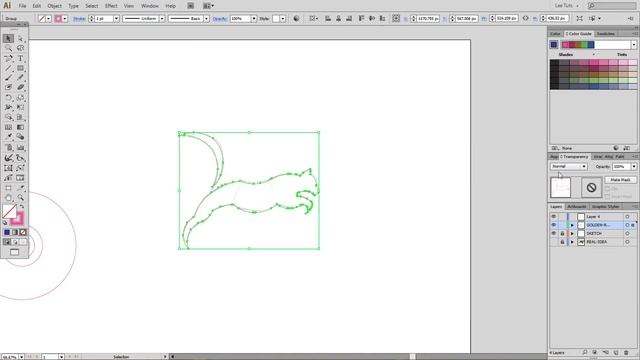Image resolution: width=640 pixels, height=360 pixels.
Task: Select the Direct Selection tool
Action: click(x=20, y=38)
